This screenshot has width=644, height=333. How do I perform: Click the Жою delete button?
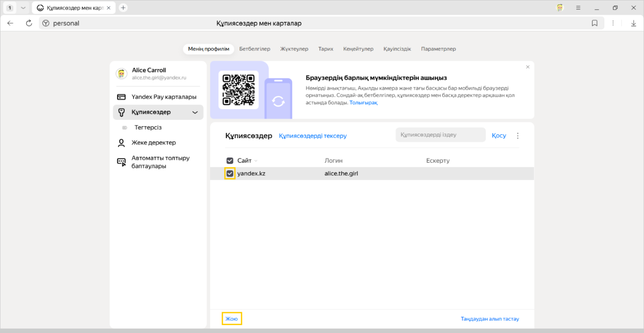point(231,319)
